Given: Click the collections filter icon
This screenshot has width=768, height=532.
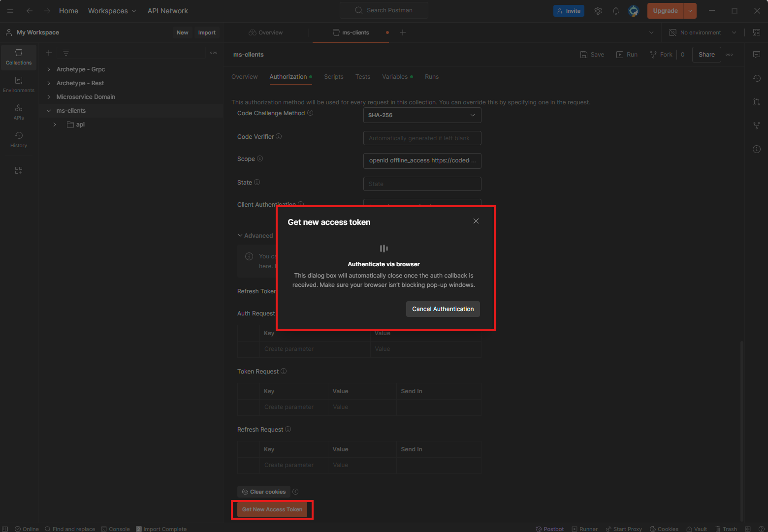Looking at the screenshot, I should [x=66, y=53].
